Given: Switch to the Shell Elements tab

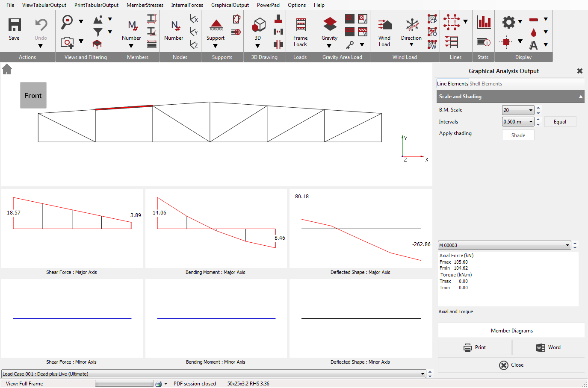Looking at the screenshot, I should point(486,84).
